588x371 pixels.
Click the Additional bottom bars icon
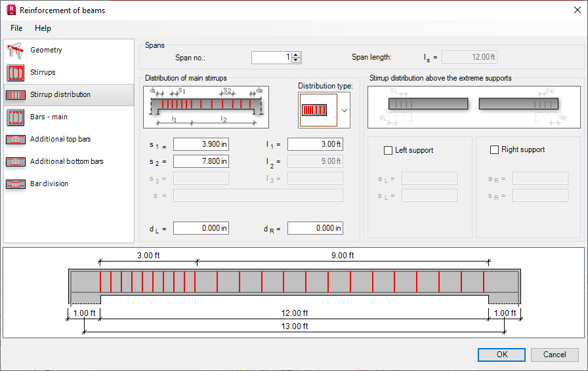coord(15,161)
